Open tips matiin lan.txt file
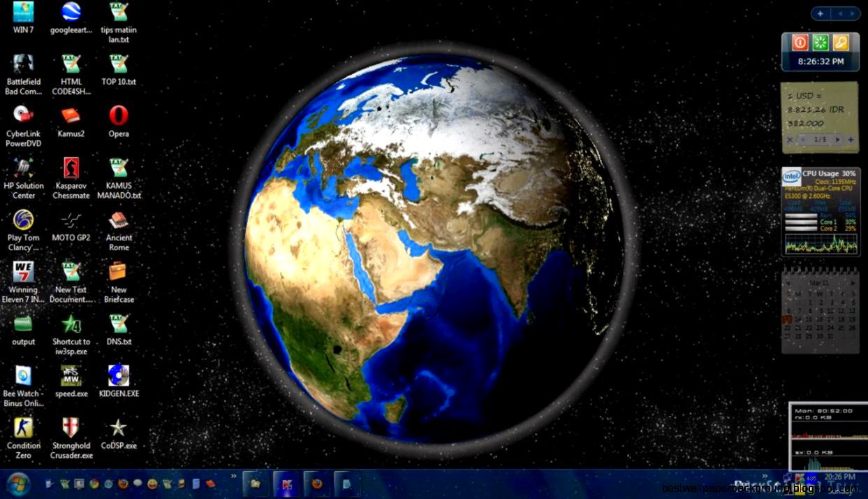Viewport: 868px width, 499px height. pos(119,22)
